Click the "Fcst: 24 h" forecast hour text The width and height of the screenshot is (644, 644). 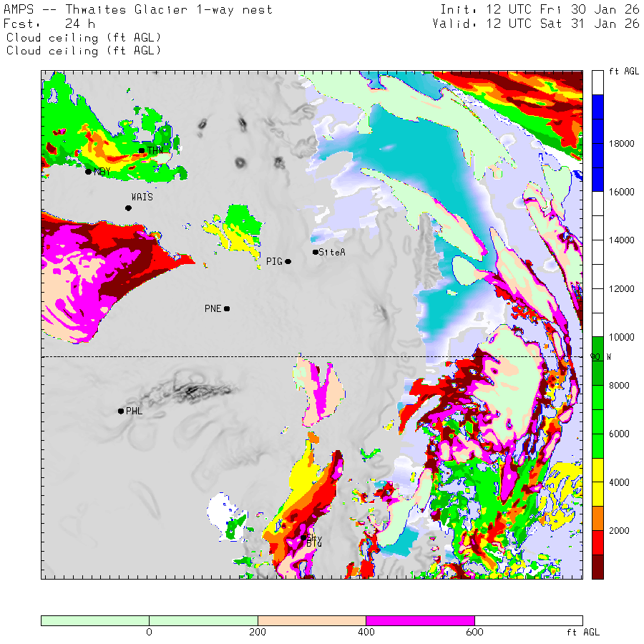point(49,24)
